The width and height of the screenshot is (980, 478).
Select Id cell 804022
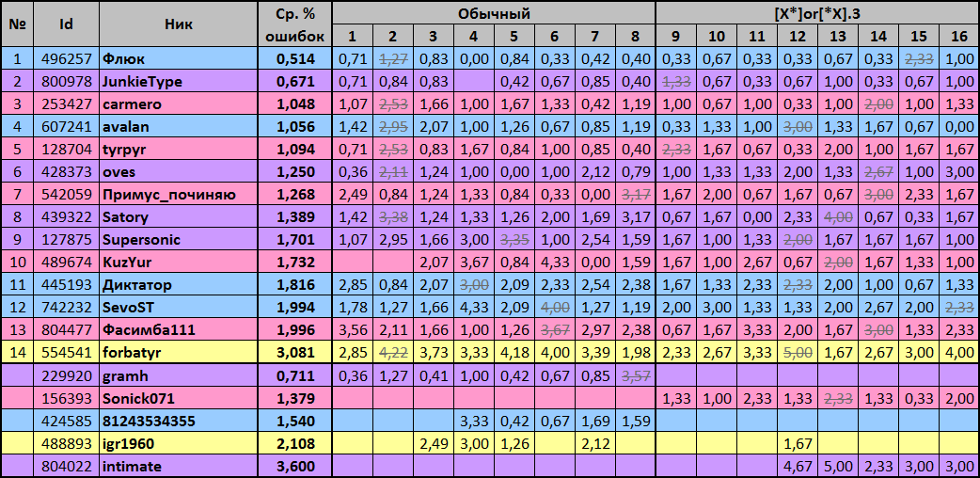66,466
